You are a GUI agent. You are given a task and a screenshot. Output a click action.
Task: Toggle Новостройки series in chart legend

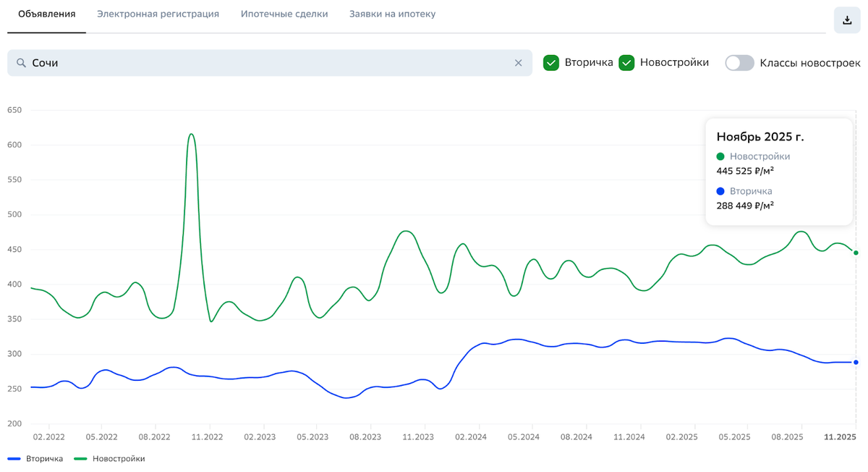pyautogui.click(x=110, y=459)
